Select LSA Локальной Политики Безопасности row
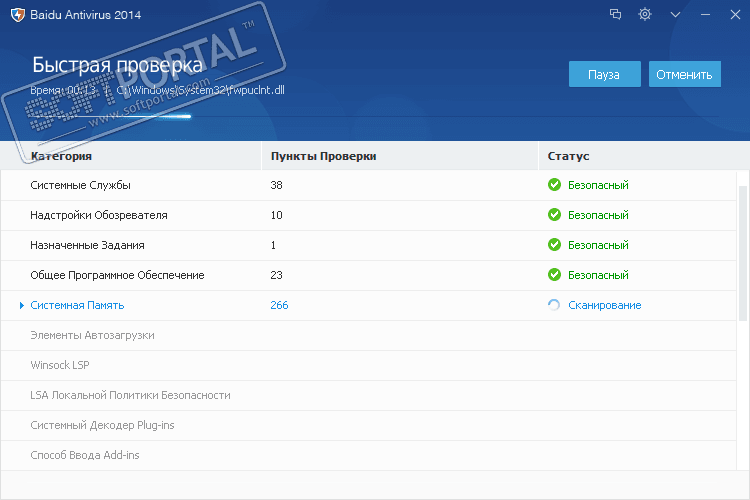 (368, 395)
